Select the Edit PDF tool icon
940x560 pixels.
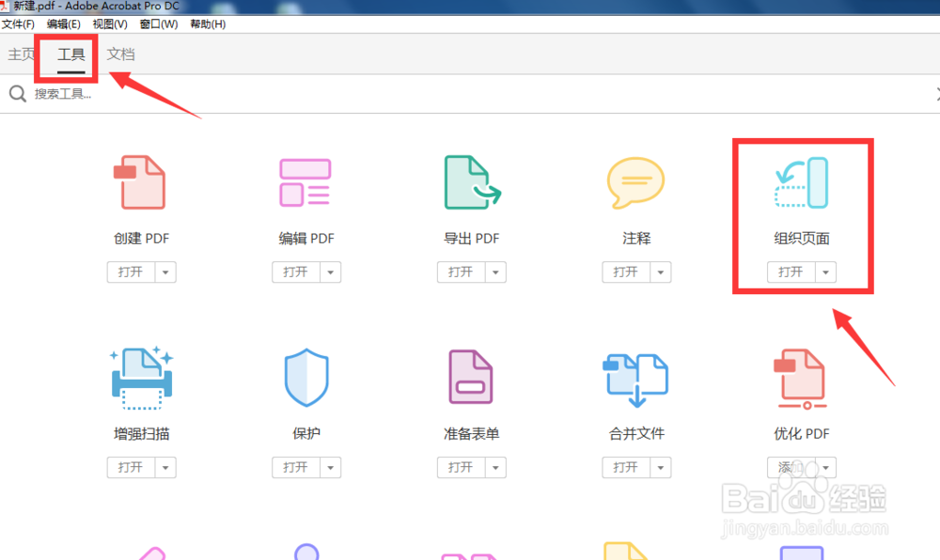pos(305,182)
